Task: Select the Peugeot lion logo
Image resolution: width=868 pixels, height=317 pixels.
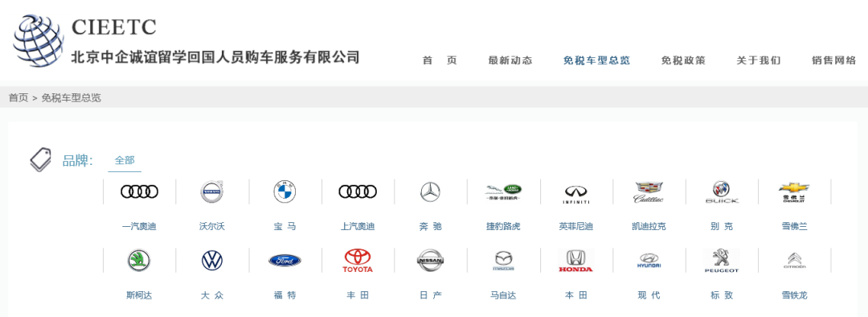Action: [722, 261]
